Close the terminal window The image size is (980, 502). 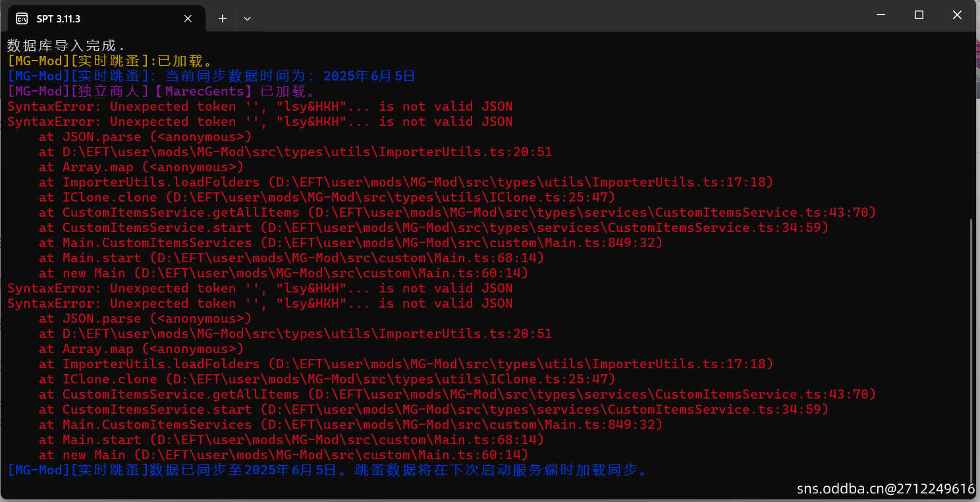[957, 14]
